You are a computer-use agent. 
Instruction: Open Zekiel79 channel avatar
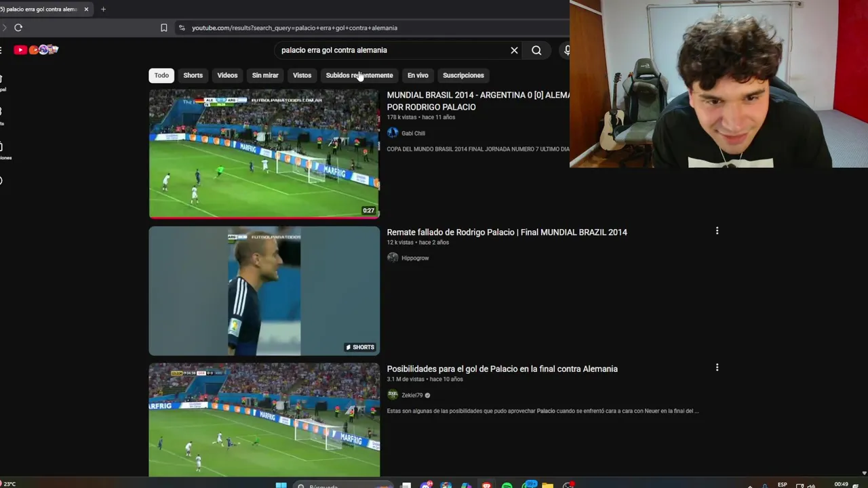[393, 394]
